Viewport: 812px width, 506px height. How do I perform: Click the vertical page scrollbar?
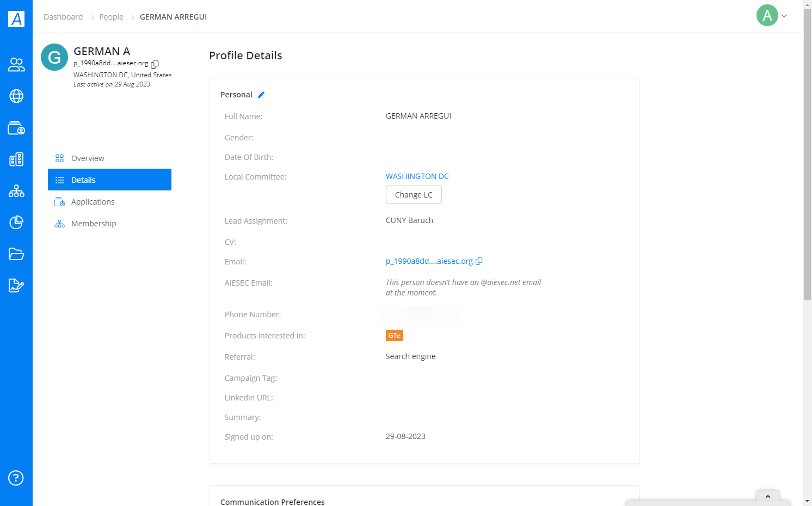(x=808, y=155)
